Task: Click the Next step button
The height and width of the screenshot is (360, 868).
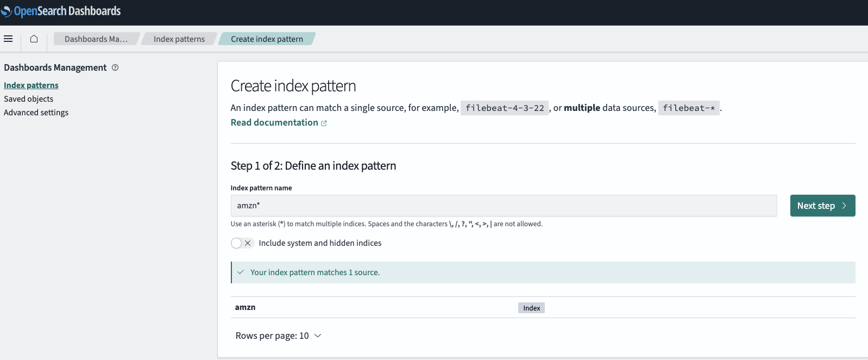Action: 822,206
